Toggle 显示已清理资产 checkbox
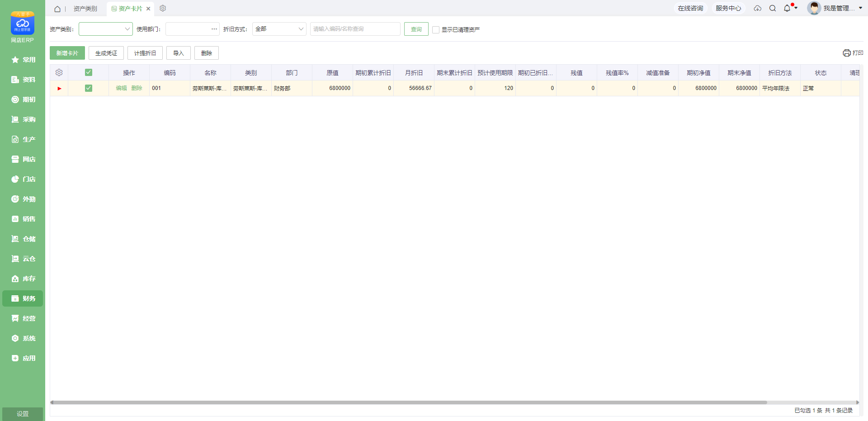 point(436,29)
